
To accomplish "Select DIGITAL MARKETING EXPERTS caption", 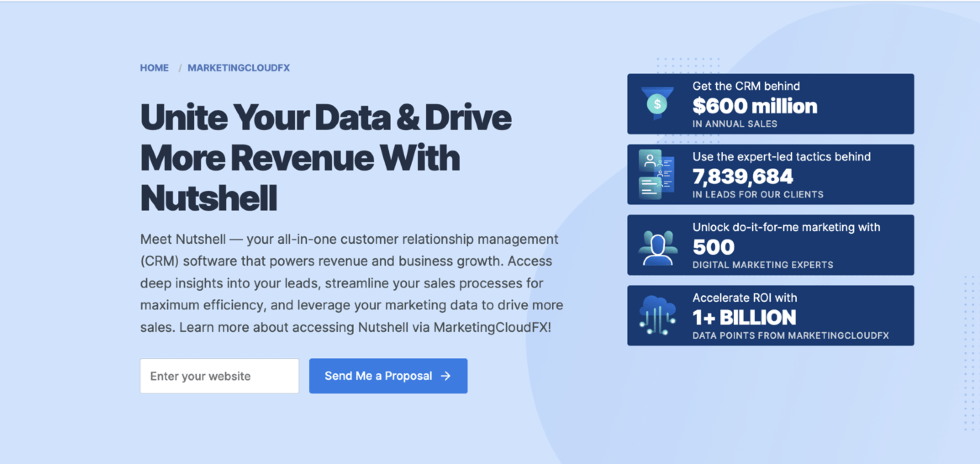I will click(x=763, y=265).
